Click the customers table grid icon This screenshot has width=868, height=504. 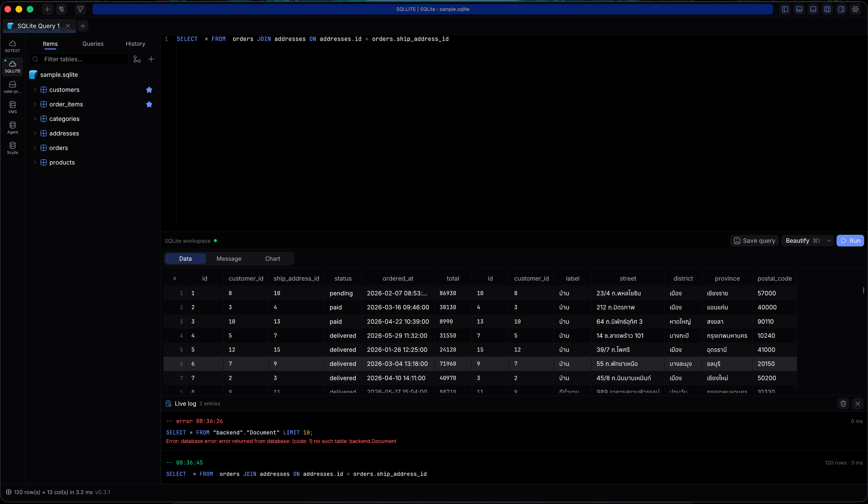click(43, 90)
